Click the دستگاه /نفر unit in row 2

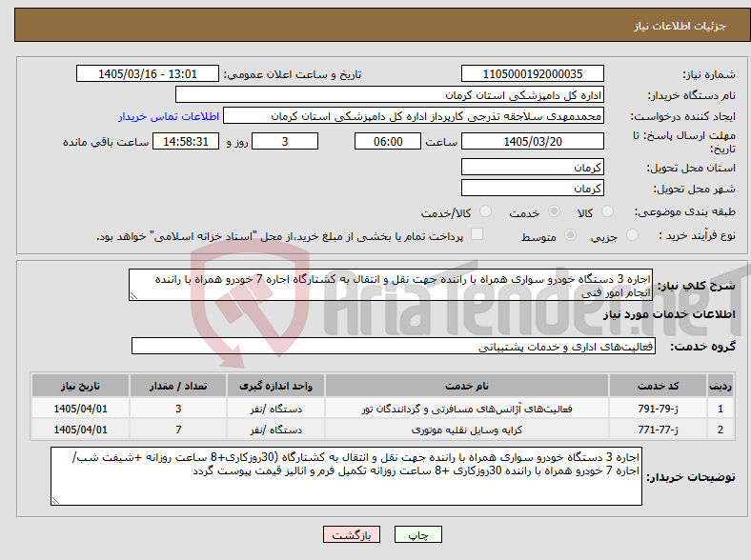tap(275, 430)
